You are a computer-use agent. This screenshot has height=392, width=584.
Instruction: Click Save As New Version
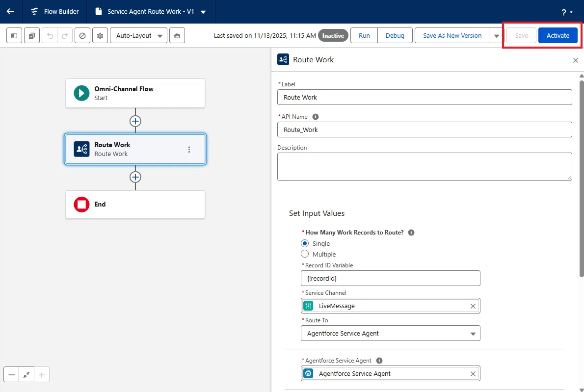(x=452, y=36)
